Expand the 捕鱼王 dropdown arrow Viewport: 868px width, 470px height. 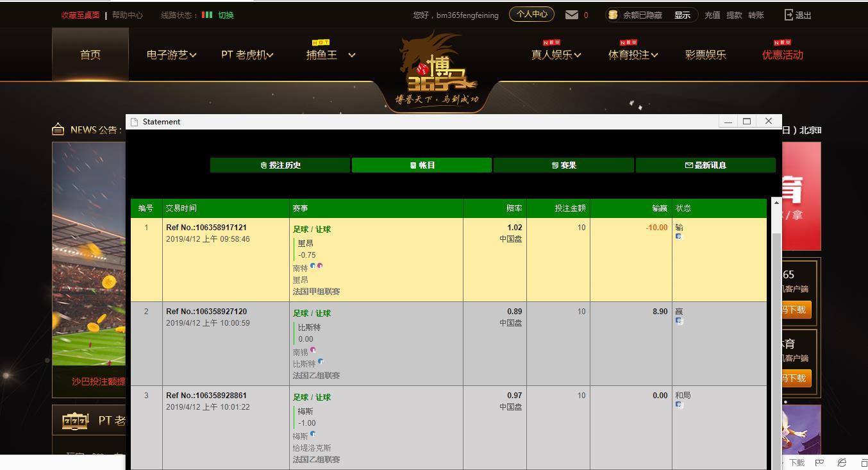[x=351, y=55]
